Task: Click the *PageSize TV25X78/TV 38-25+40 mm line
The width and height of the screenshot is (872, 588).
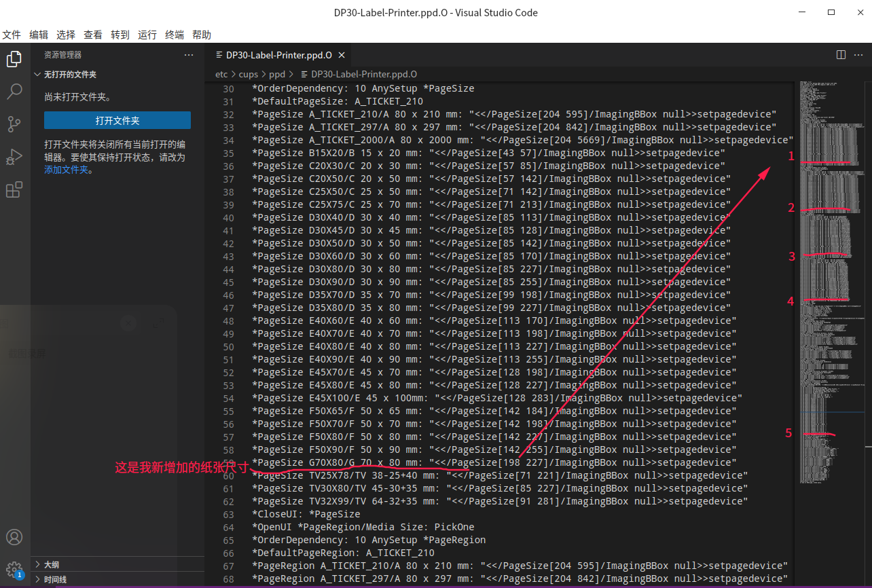Action: (500, 475)
